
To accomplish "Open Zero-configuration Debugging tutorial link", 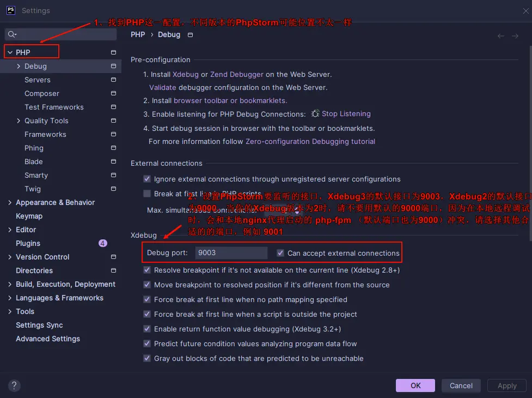I will 310,141.
